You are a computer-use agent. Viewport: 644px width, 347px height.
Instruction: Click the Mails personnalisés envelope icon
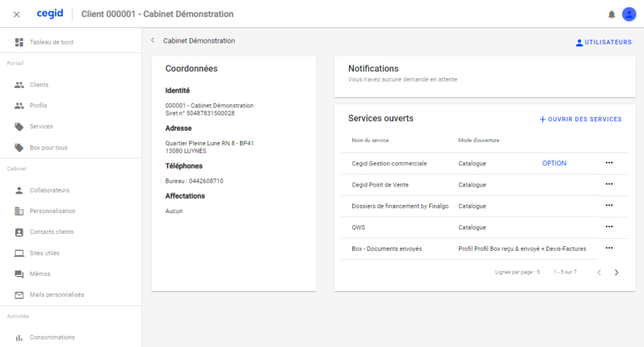click(x=19, y=295)
